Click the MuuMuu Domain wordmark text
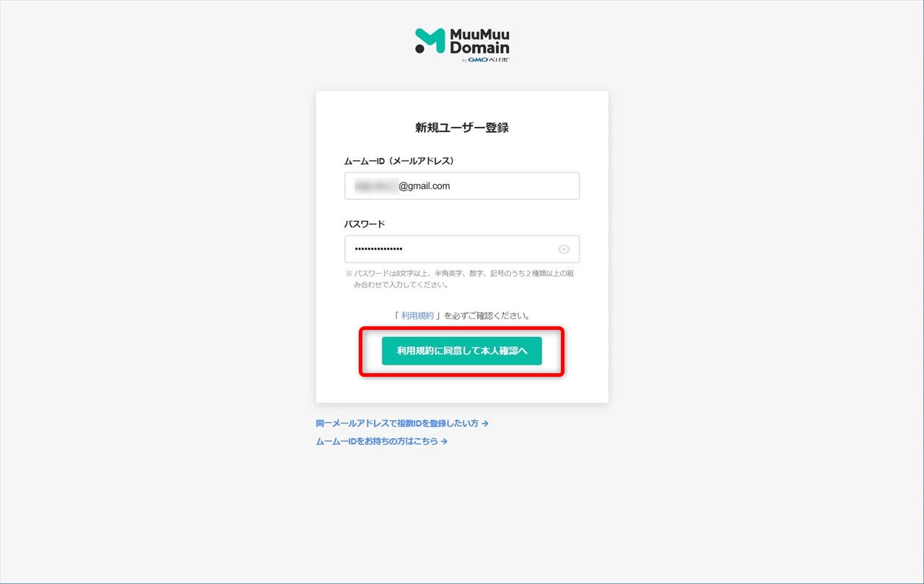The height and width of the screenshot is (584, 924). pos(479,41)
